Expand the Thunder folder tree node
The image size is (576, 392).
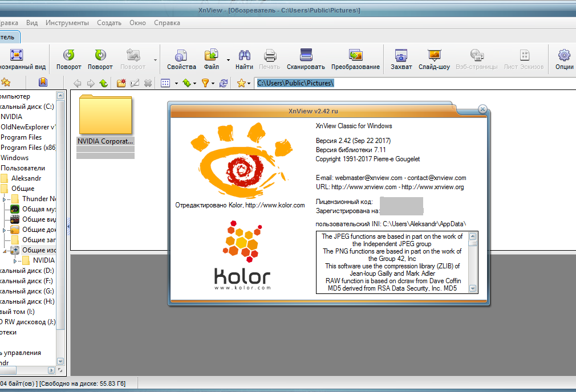[x=5, y=199]
